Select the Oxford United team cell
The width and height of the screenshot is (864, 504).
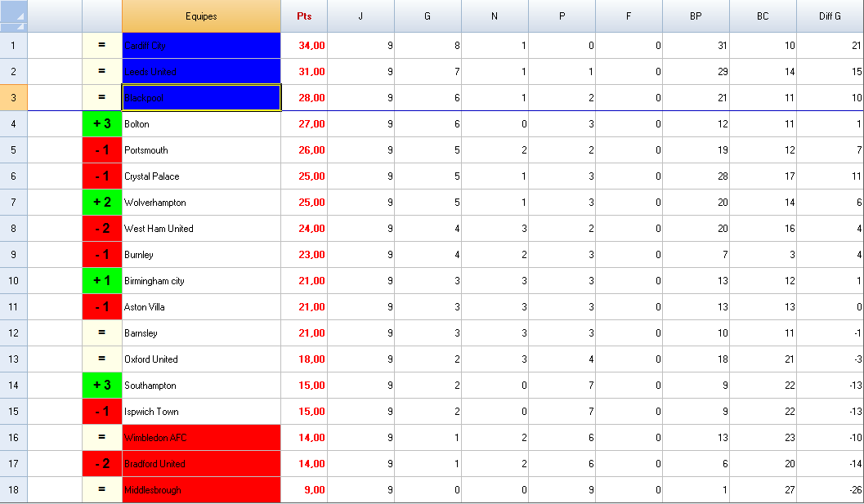[x=201, y=359]
